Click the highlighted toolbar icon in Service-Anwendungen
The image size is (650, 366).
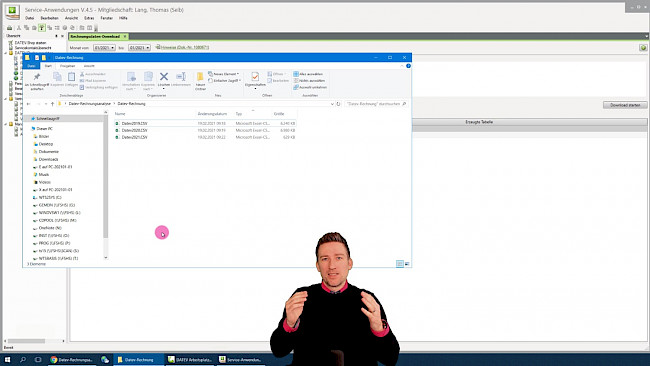pyautogui.click(x=41, y=28)
